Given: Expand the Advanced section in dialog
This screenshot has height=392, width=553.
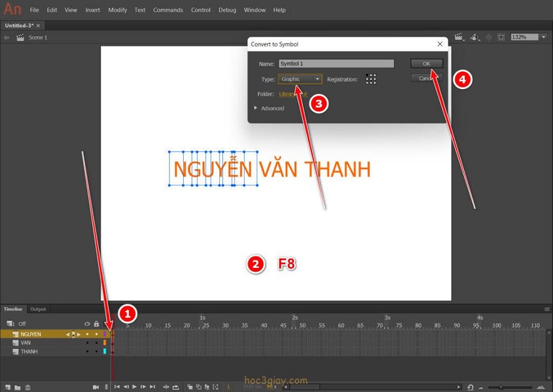Looking at the screenshot, I should 256,108.
